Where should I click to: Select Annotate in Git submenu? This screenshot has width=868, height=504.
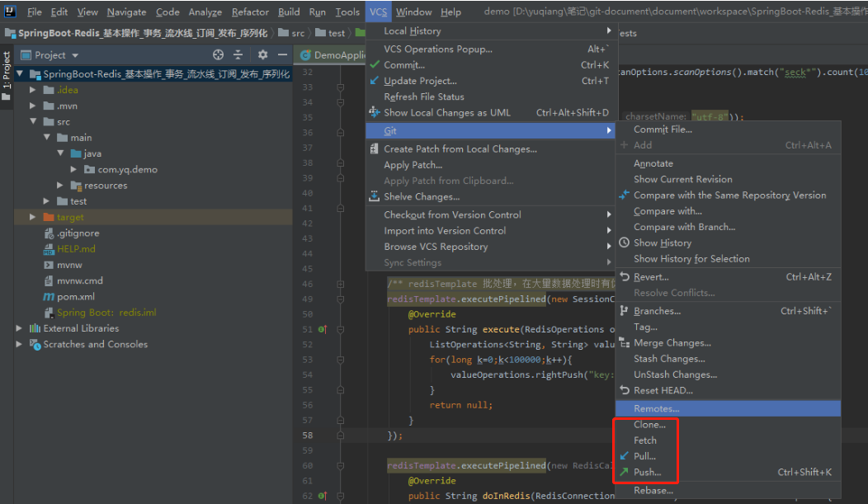pyautogui.click(x=728, y=163)
